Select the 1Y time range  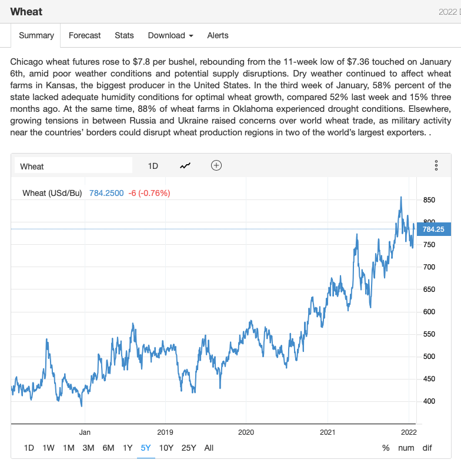tap(128, 448)
